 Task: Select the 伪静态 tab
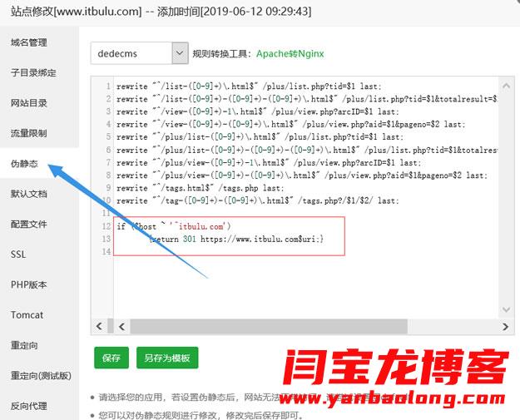point(24,163)
